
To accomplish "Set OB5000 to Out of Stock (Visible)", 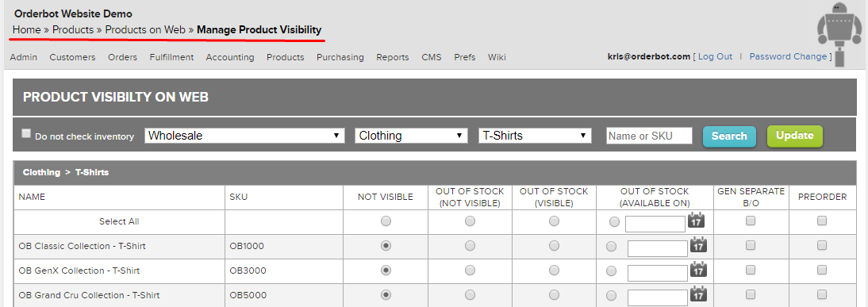I will click(554, 294).
